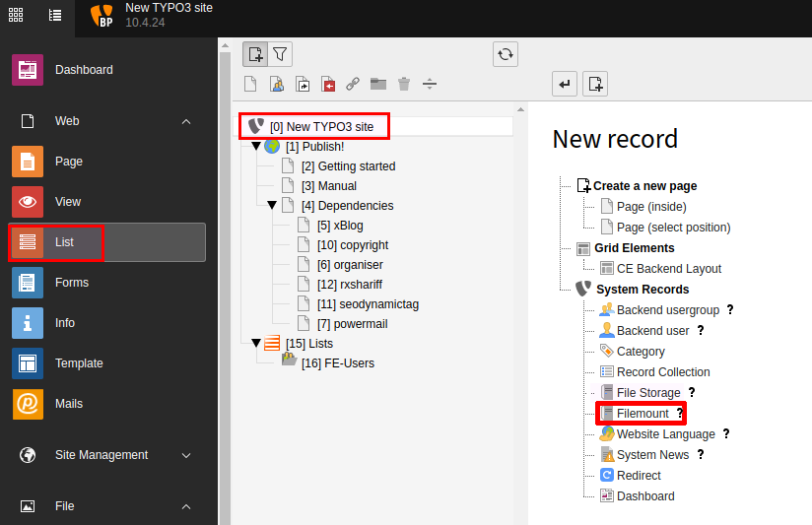Collapse the Web module group
Screen dimensions: 812x525
(186, 121)
